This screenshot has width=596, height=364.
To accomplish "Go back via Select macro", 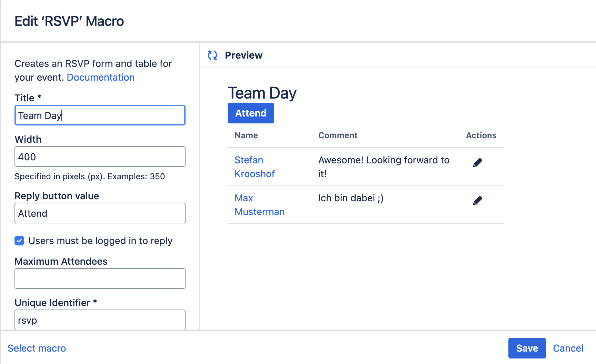I will pos(37,348).
